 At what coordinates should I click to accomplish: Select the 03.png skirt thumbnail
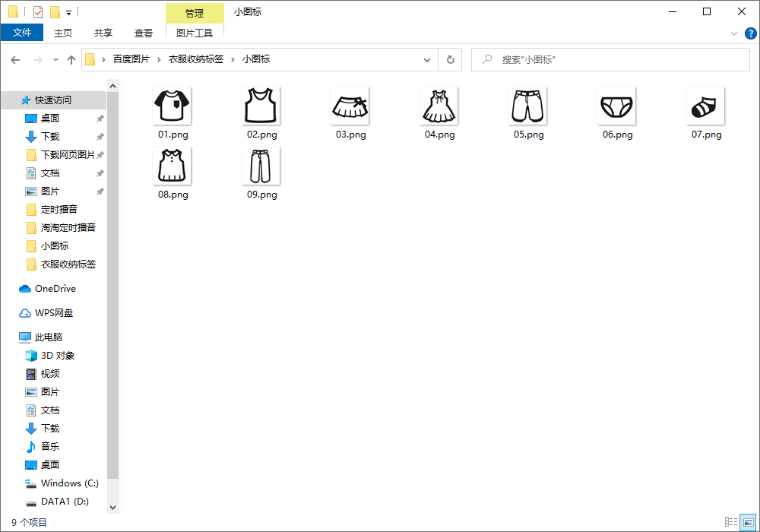pos(350,105)
